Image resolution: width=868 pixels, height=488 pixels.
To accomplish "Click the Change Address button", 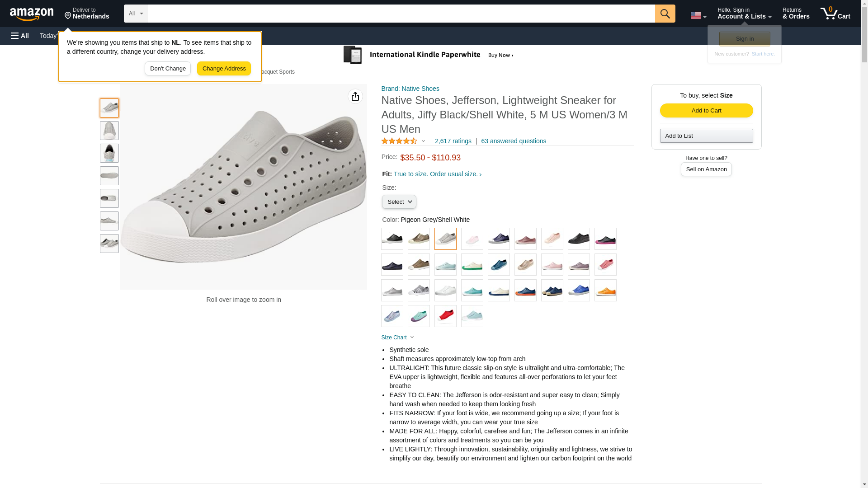I will pos(224,69).
